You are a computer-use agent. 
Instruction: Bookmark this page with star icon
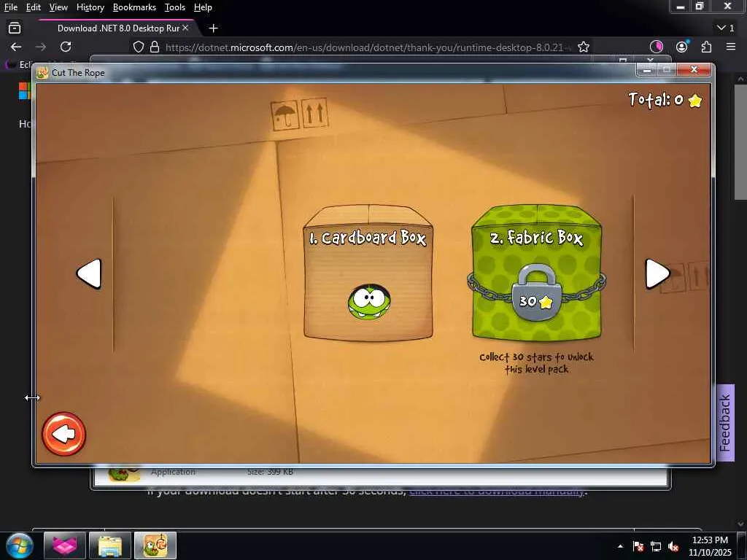(584, 47)
